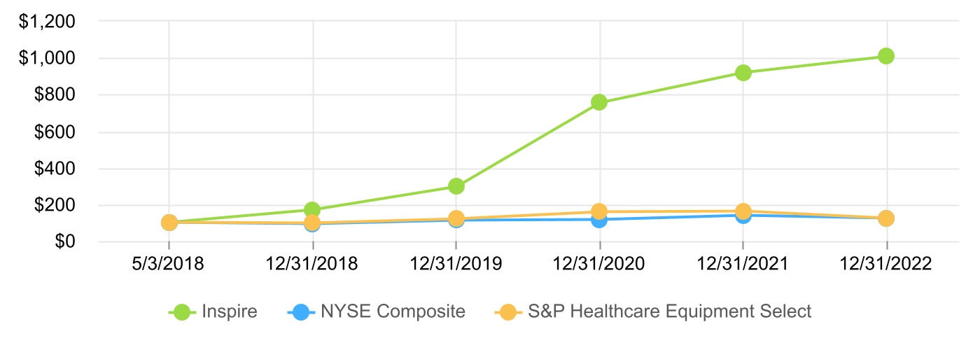Select Inspire data point at 12/31/2018

tap(312, 209)
